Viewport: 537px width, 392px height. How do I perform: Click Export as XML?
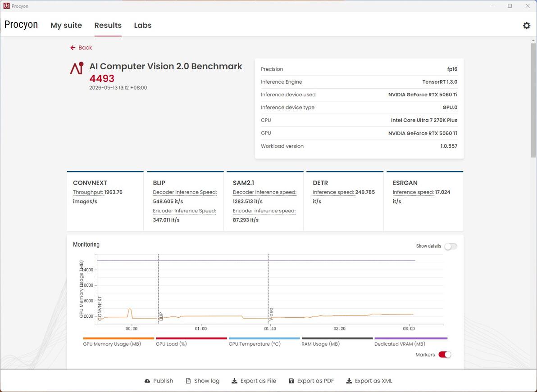tap(369, 381)
